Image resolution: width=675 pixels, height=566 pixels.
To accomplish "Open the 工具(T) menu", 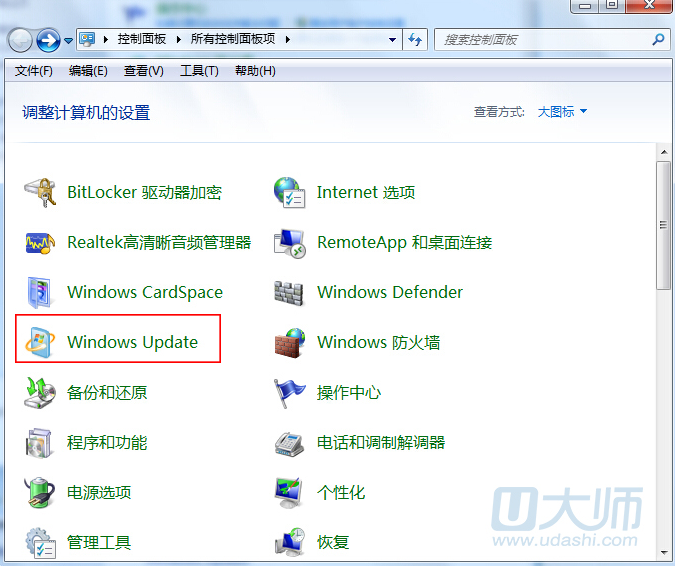I will [199, 71].
